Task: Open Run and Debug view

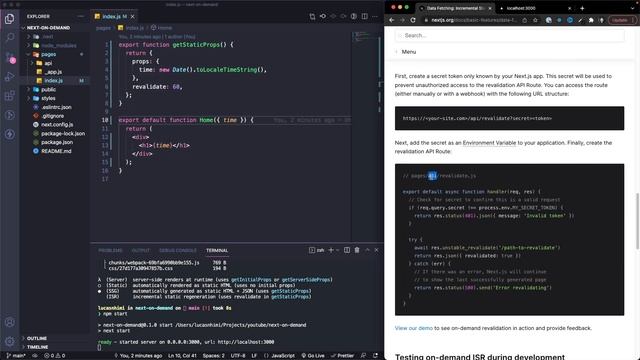Action: [x=9, y=76]
